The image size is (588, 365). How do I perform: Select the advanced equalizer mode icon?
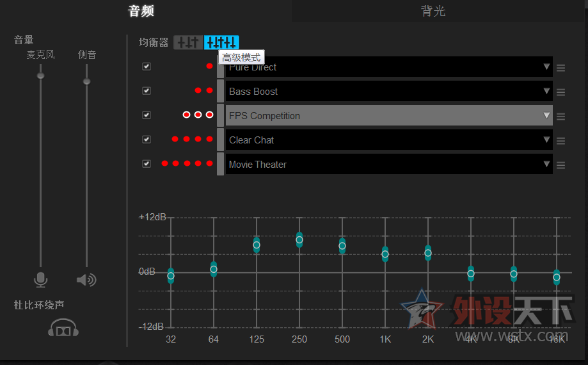[221, 43]
